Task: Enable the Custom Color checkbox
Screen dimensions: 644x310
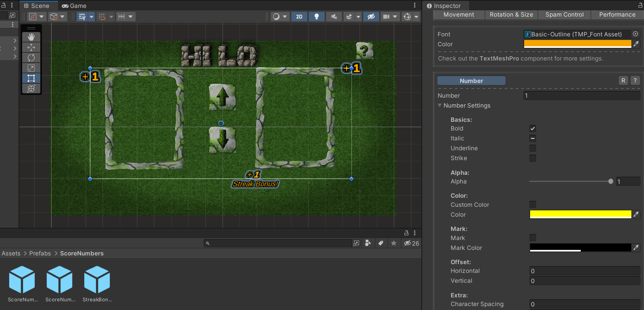Action: 533,204
